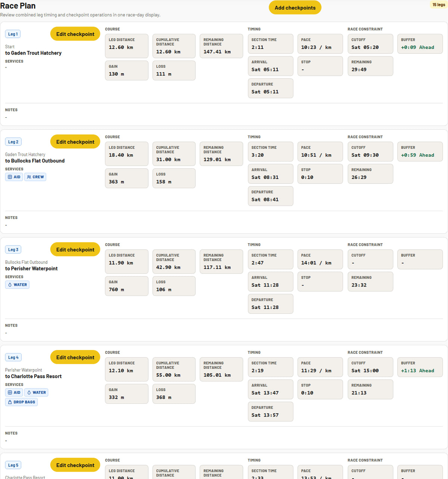This screenshot has height=479, width=448.
Task: Select Leg 2 cutoff Sat 09:30 field
Action: (x=370, y=152)
